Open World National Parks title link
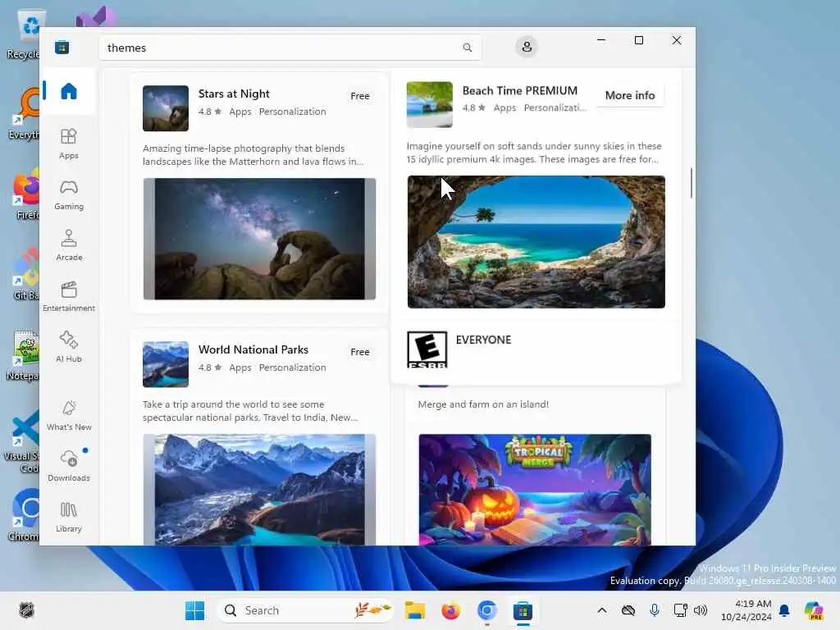 pyautogui.click(x=253, y=349)
